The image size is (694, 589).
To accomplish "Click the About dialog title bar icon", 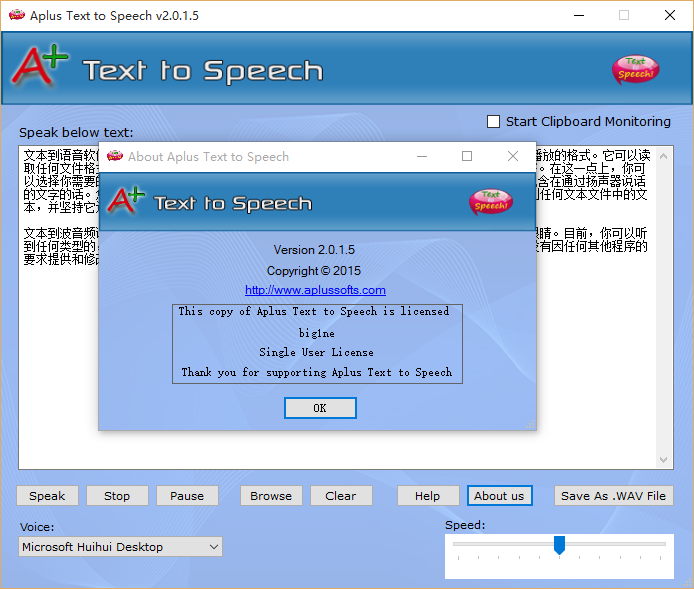I will 115,156.
